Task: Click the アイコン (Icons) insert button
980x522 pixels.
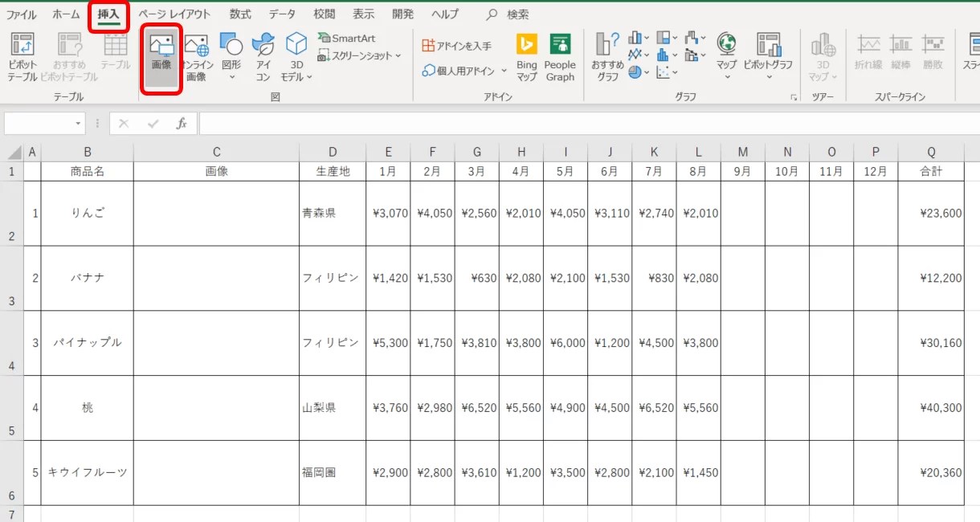Action: point(263,58)
